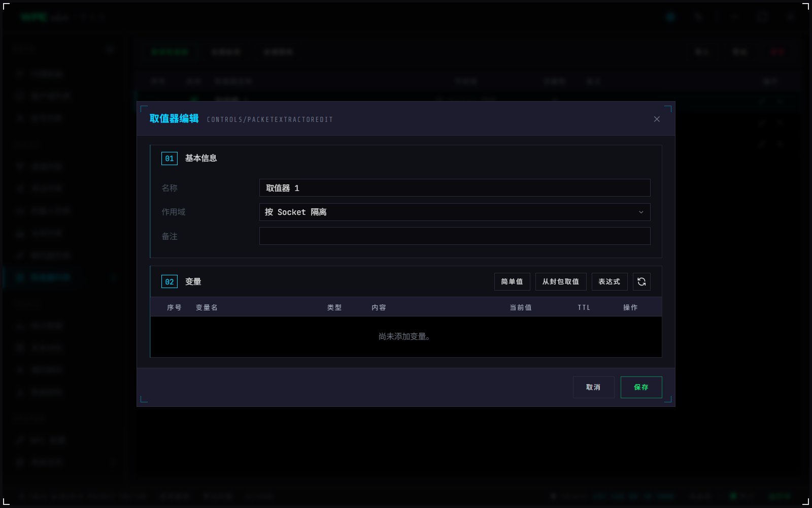This screenshot has width=812, height=508.
Task: Click the 基本信息 section heading
Action: 201,158
